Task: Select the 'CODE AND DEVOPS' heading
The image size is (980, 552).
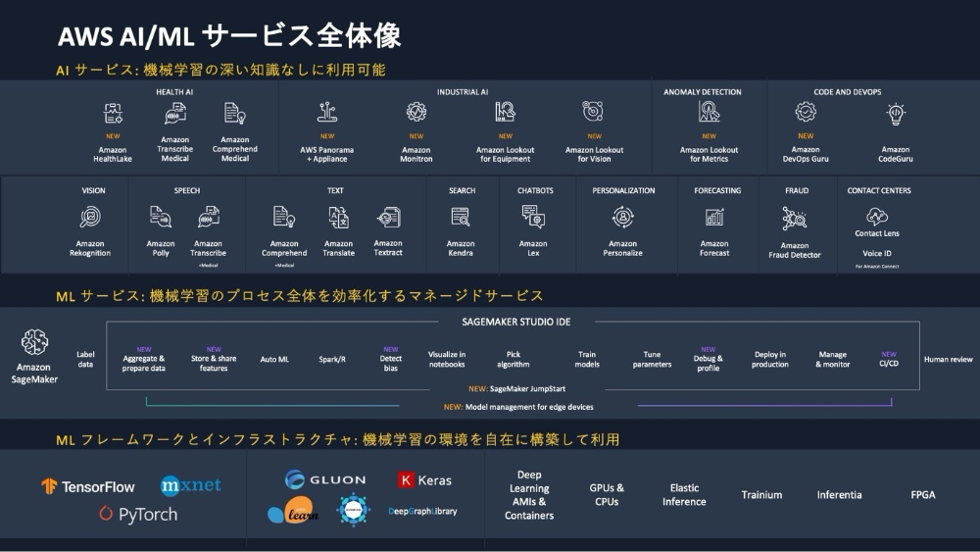Action: point(848,92)
